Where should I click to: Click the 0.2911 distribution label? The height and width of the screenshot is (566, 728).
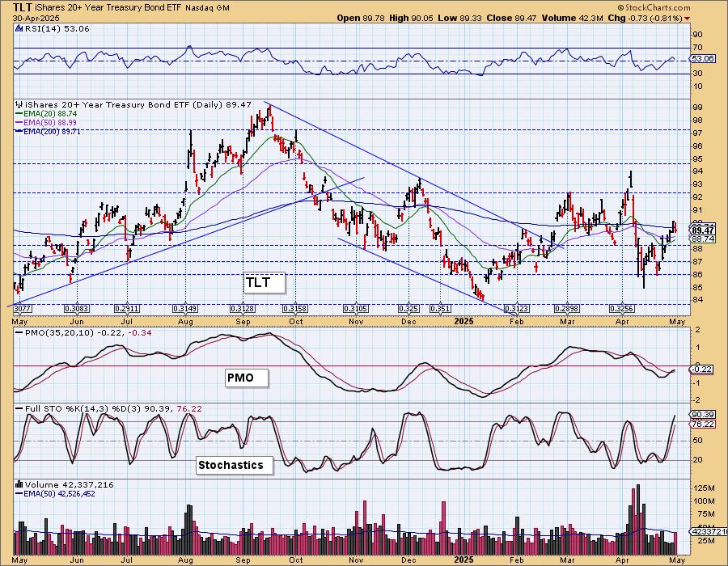127,309
